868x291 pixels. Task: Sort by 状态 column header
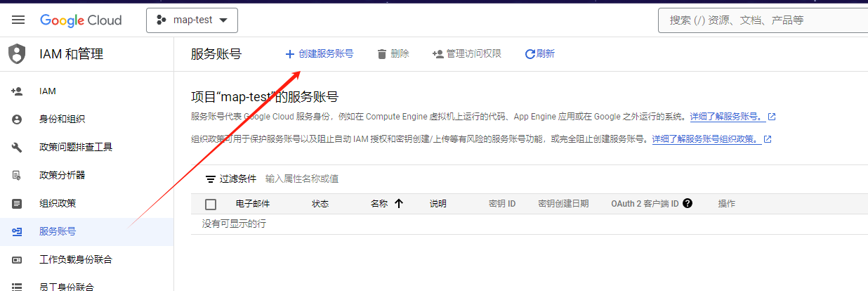click(x=320, y=204)
